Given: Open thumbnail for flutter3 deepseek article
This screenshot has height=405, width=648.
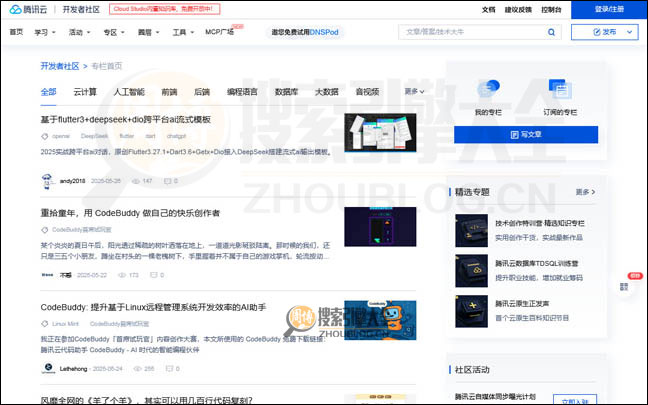Looking at the screenshot, I should (380, 133).
